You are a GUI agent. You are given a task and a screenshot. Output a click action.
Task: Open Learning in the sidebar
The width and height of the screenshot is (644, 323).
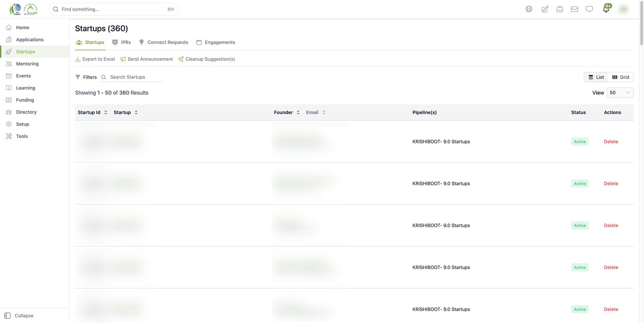[x=35, y=88]
